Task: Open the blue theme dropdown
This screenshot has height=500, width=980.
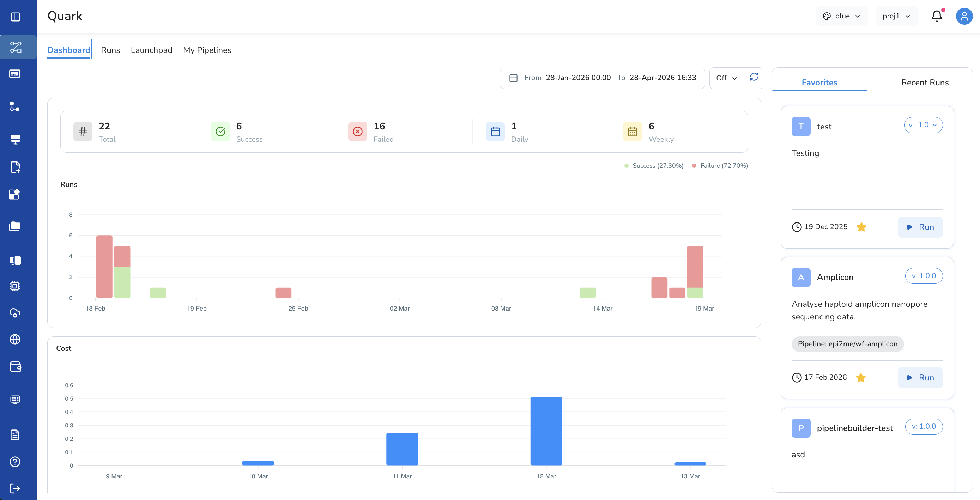Action: click(x=842, y=16)
